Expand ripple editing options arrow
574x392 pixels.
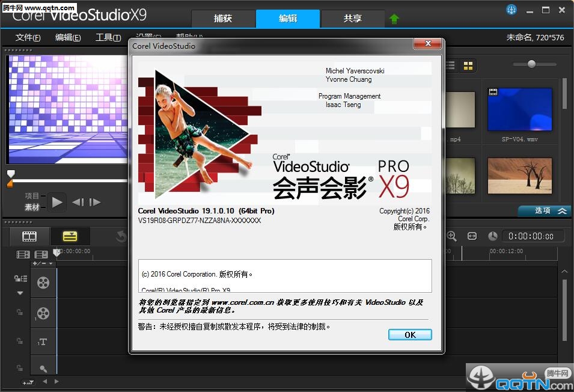click(20, 293)
